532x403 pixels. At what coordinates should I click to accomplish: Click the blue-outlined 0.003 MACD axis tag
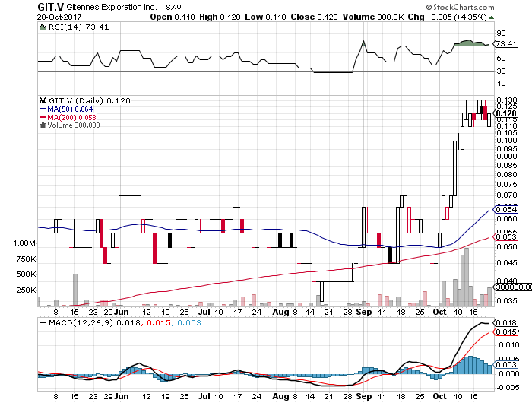pyautogui.click(x=506, y=365)
